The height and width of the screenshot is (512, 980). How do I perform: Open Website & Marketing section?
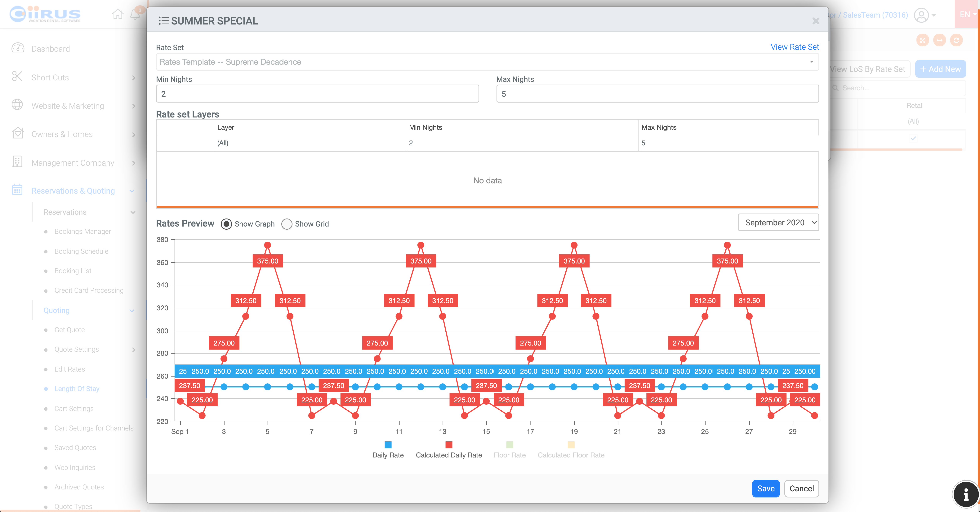pos(68,105)
